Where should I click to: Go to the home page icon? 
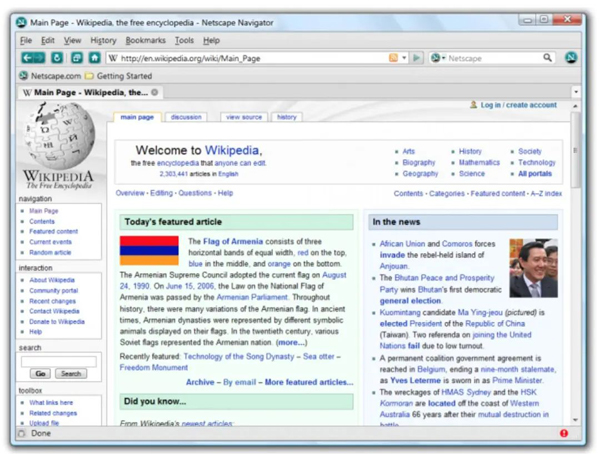[x=95, y=58]
